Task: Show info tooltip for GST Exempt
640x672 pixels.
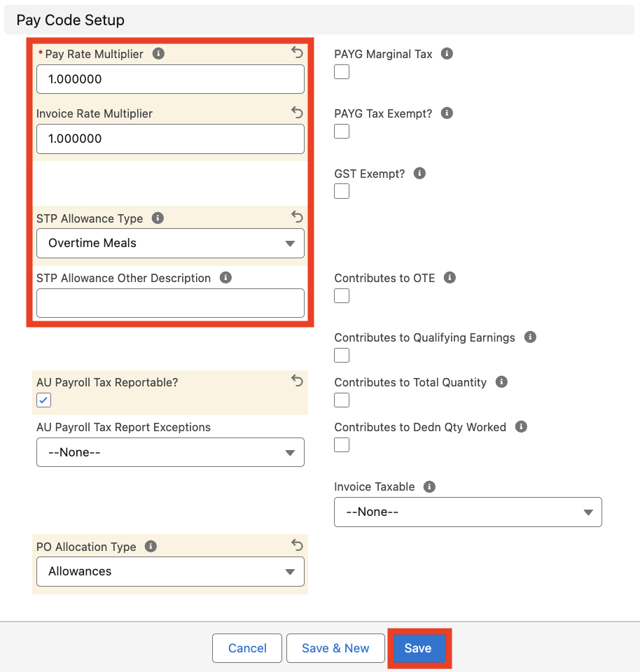Action: coord(419,173)
